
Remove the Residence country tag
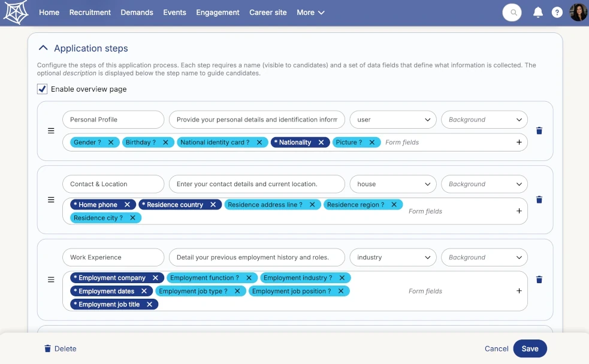click(213, 205)
